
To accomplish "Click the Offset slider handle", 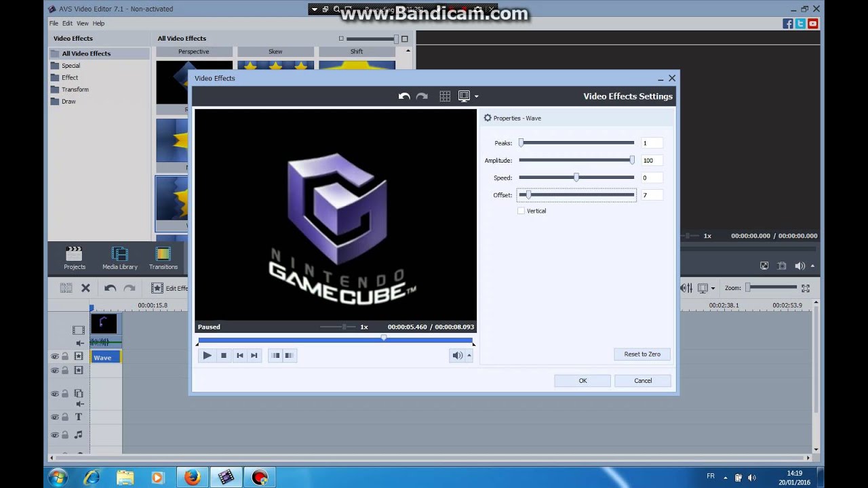I will coord(528,195).
